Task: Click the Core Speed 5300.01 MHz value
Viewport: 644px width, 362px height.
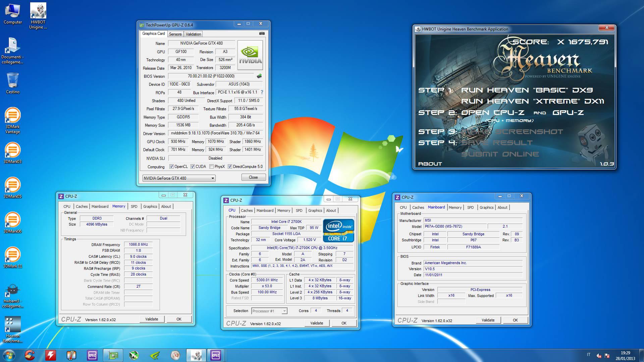Action: (x=267, y=280)
